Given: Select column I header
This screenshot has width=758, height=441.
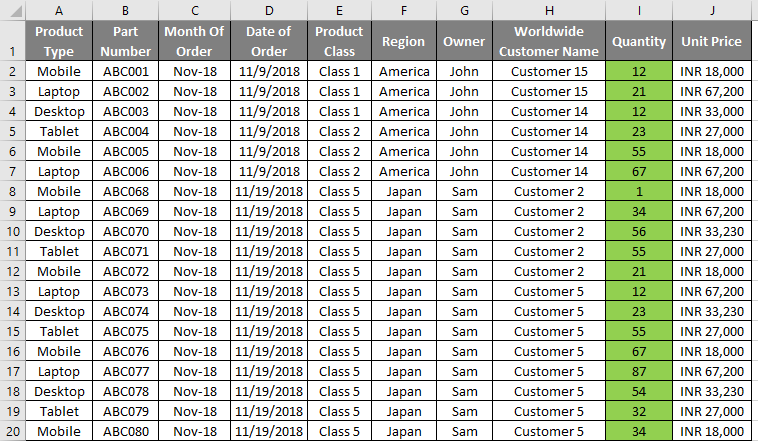Looking at the screenshot, I should point(639,10).
